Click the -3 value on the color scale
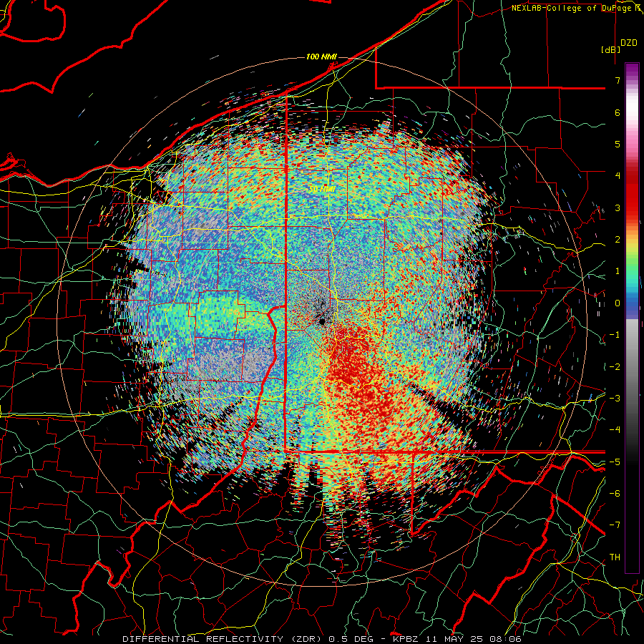This screenshot has height=644, width=644. coord(615,399)
